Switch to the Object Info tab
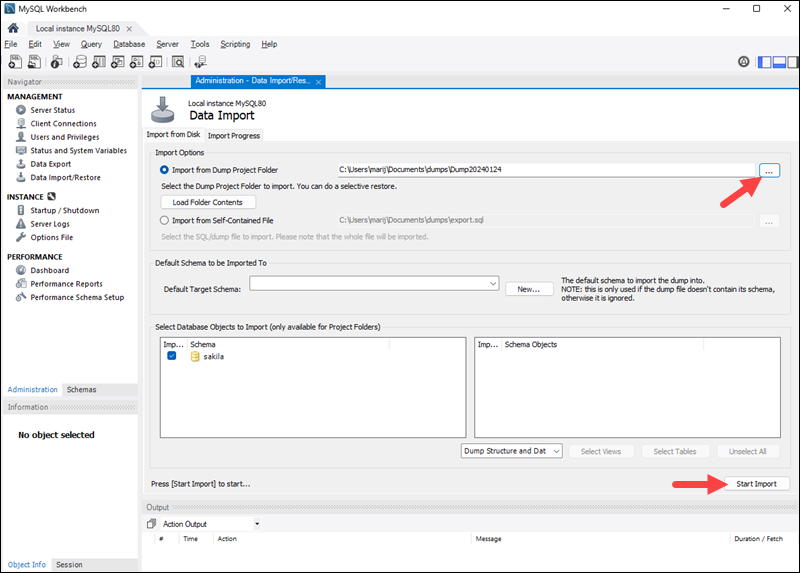 click(27, 565)
